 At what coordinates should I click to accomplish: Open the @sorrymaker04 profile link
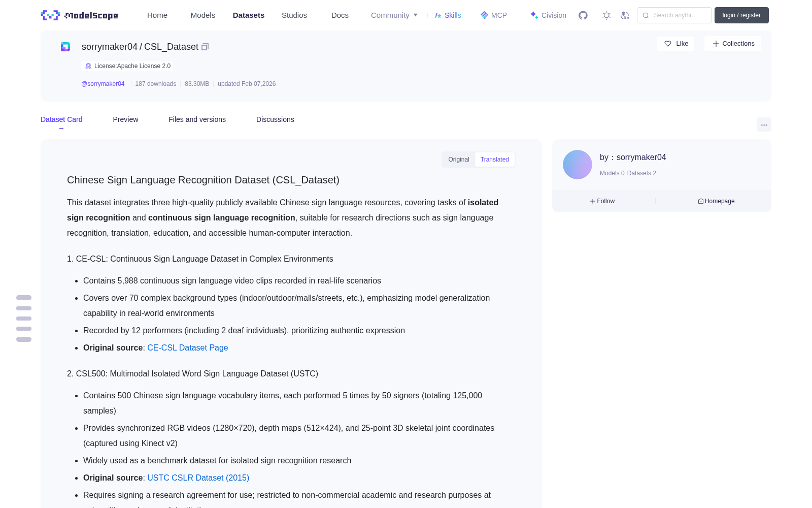[x=103, y=84]
